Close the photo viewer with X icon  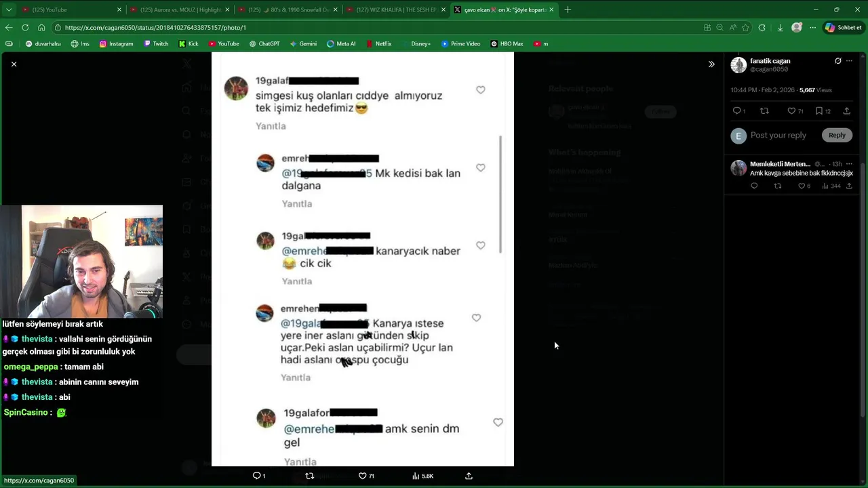[14, 64]
